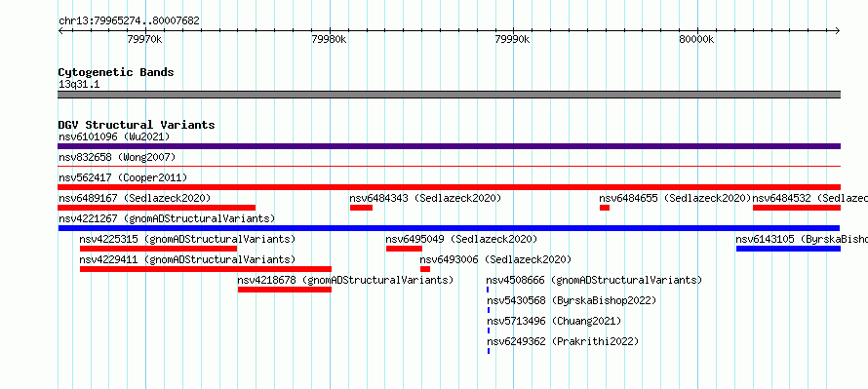Click the nsv562417 (Cooper2011) red bar

coord(449,187)
